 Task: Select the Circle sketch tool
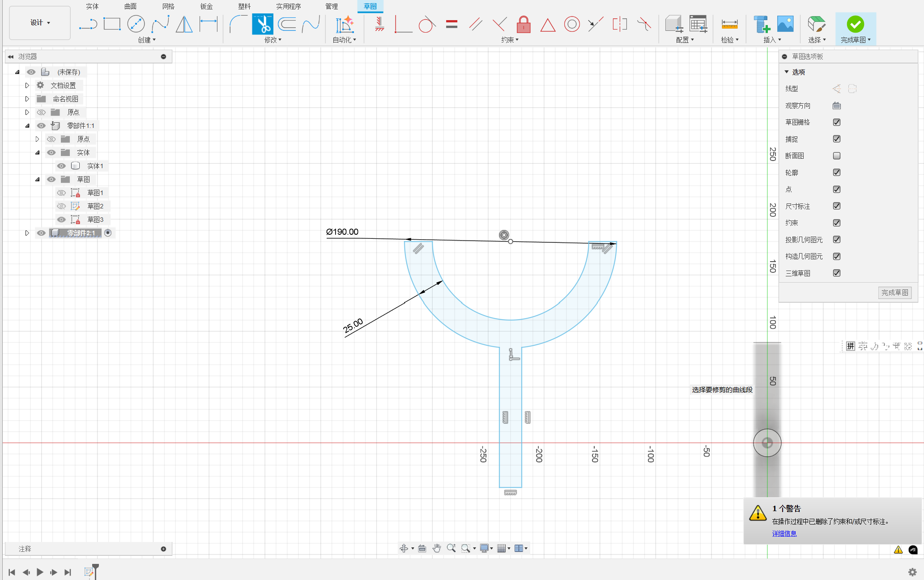[136, 24]
